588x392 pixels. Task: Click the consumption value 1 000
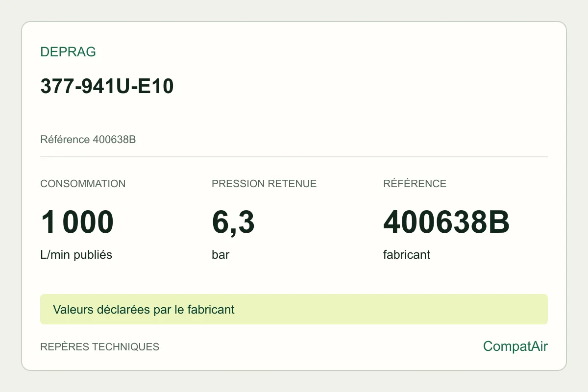[x=77, y=222]
